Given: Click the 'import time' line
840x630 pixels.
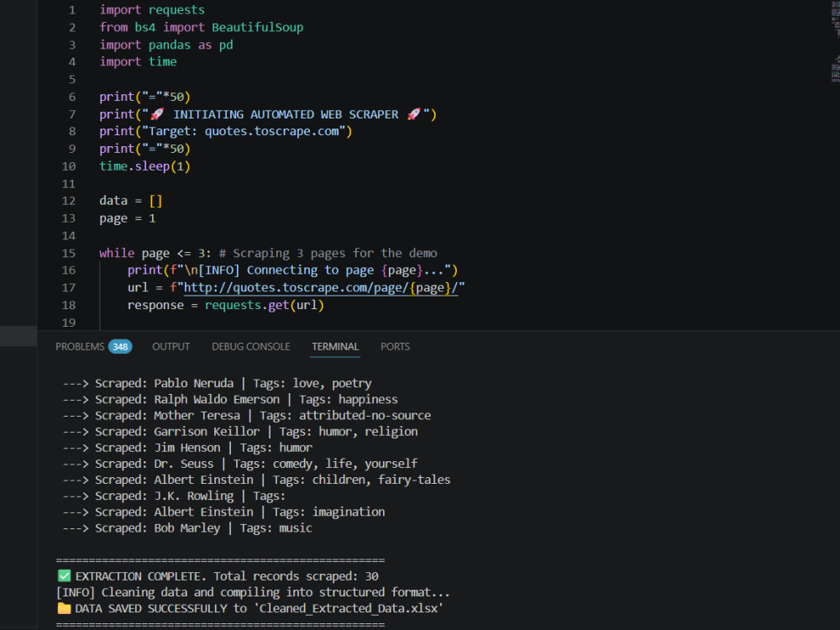Looking at the screenshot, I should coord(138,62).
